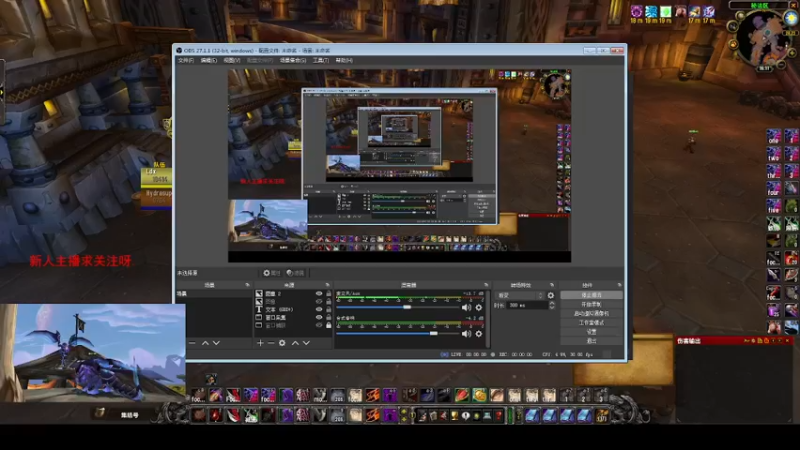This screenshot has width=800, height=450.
Task: Click the mount image overlay thumbnail in the game
Action: click(92, 353)
